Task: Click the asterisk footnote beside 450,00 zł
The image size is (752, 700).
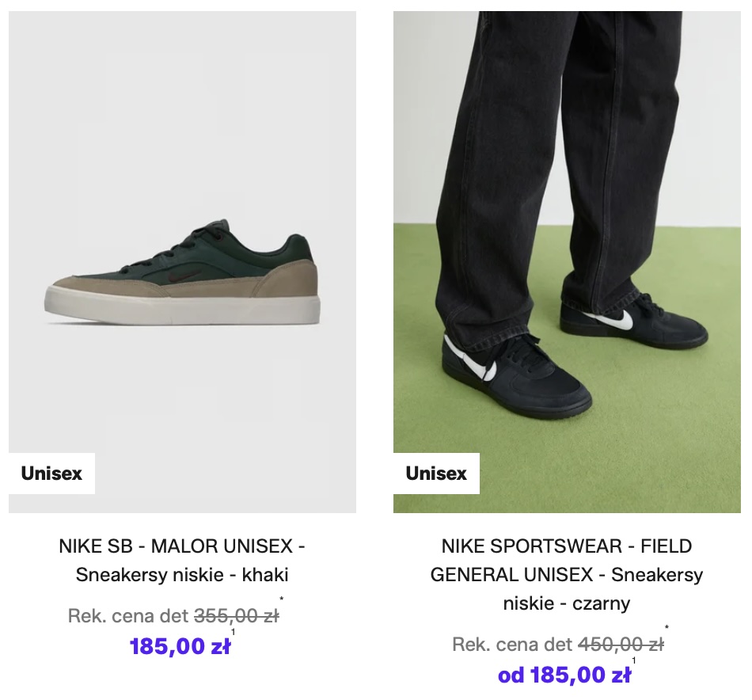Action: (x=667, y=630)
